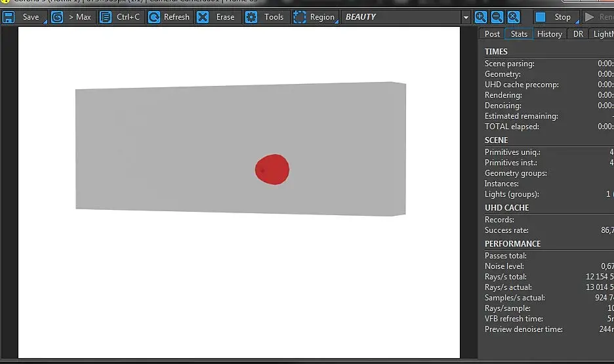The width and height of the screenshot is (614, 364).
Task: Click the Erase button label
Action: (x=225, y=17)
